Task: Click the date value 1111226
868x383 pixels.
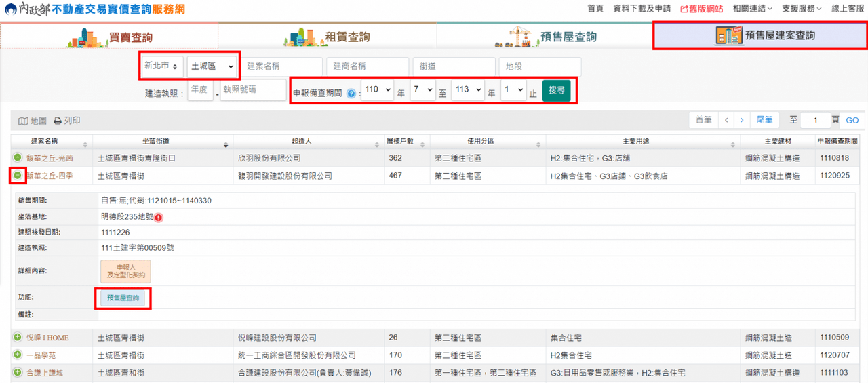Action: 114,232
